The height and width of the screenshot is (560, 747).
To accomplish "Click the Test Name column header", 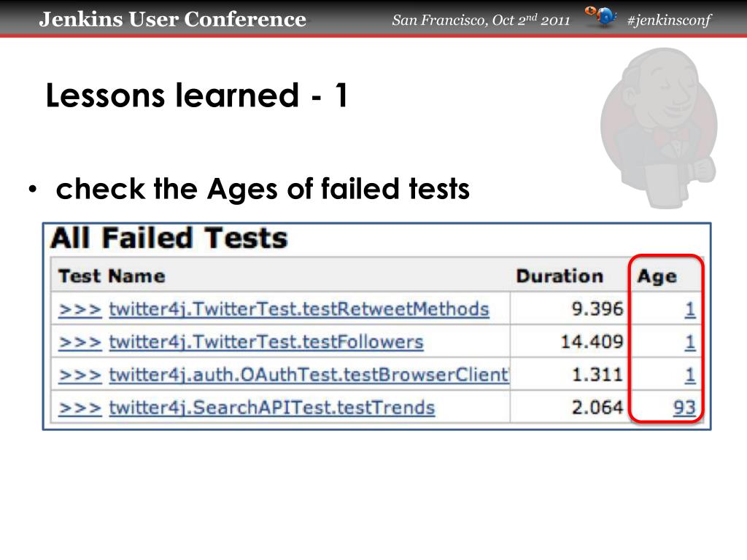I will coord(112,276).
